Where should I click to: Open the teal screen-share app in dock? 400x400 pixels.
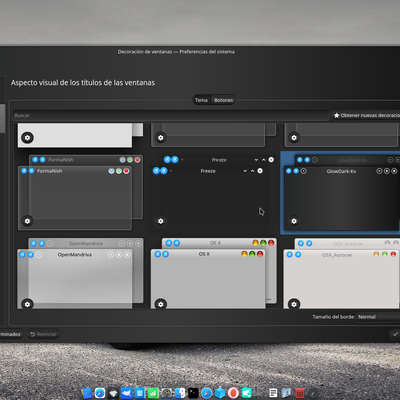247,393
